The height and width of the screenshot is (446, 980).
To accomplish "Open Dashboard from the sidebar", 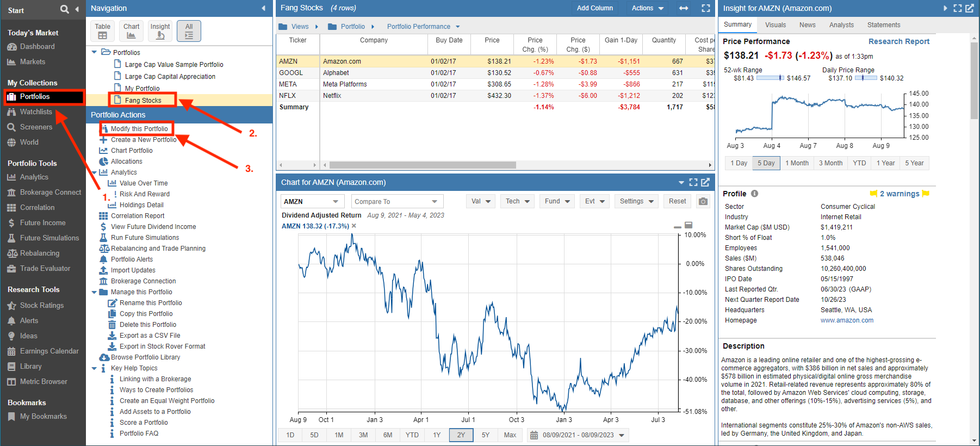I will point(37,47).
